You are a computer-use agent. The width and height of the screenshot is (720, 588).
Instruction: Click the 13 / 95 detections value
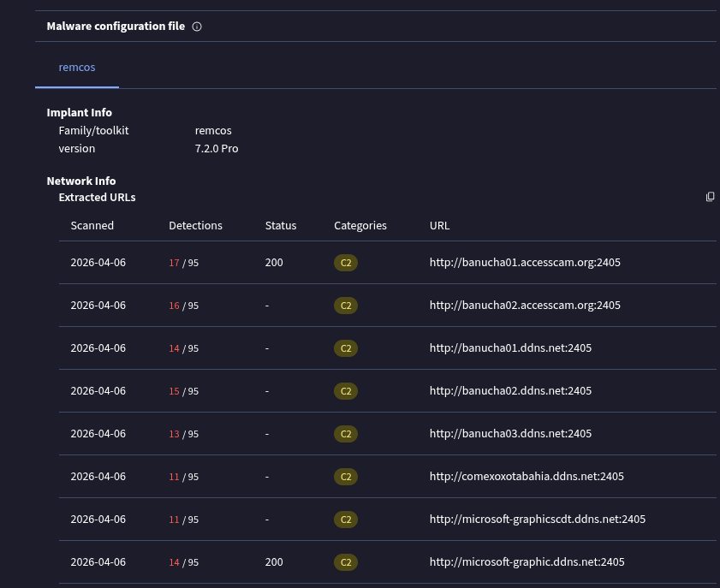[x=184, y=434]
